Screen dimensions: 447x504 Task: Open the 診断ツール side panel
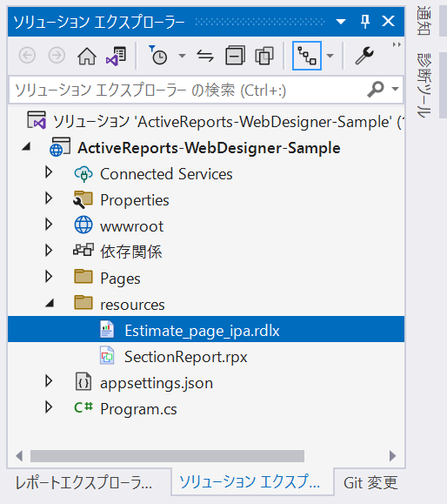[x=424, y=85]
